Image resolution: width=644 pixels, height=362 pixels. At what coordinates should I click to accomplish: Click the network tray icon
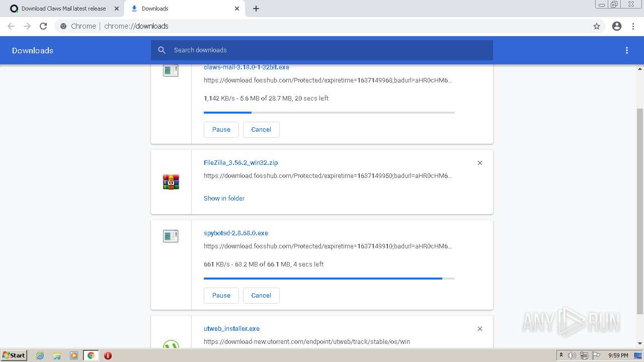pyautogui.click(x=584, y=355)
